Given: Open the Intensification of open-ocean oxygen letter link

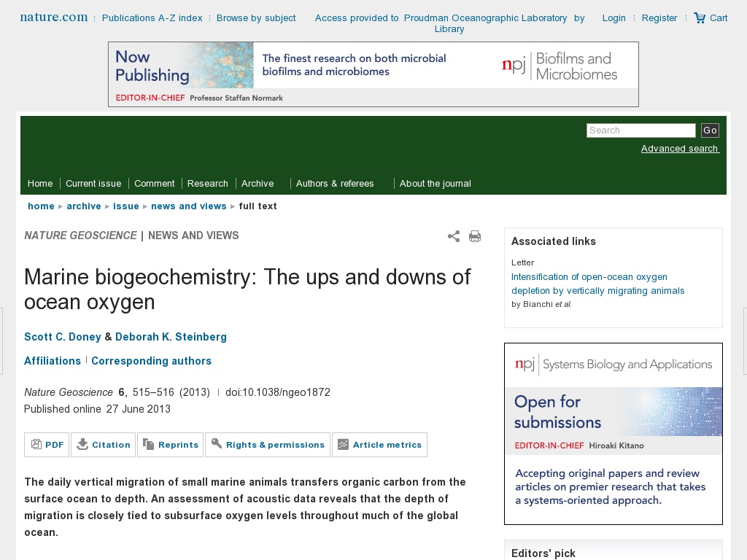Looking at the screenshot, I should tap(598, 284).
